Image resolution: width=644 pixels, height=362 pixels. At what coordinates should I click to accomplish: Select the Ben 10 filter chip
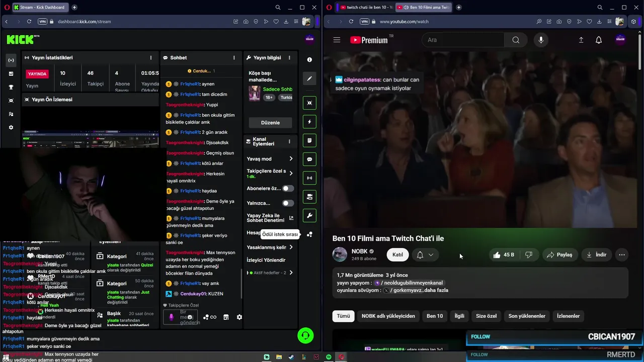(x=435, y=316)
